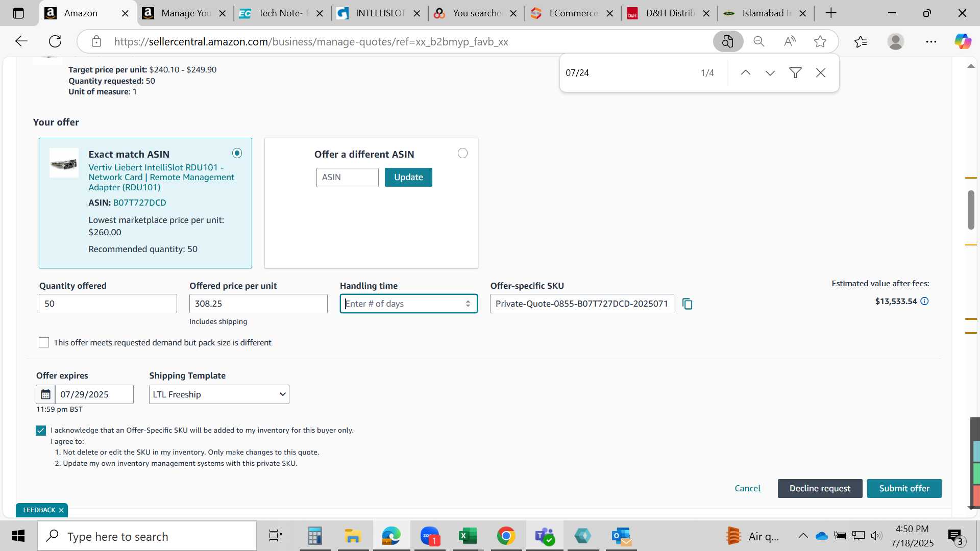Screen dimensions: 980x551
Task: Open Google Chrome from the taskbar
Action: tap(506, 536)
